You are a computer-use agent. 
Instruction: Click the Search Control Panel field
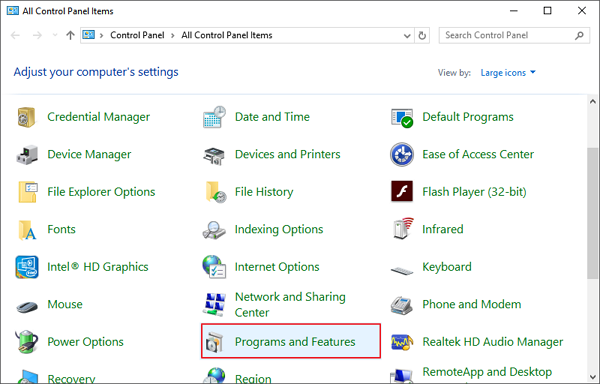(x=514, y=36)
